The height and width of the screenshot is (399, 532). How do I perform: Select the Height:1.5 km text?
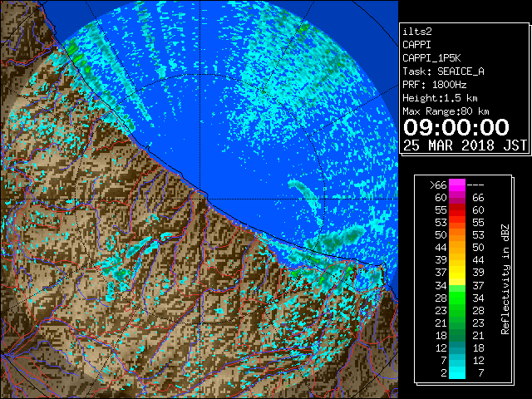(x=440, y=98)
